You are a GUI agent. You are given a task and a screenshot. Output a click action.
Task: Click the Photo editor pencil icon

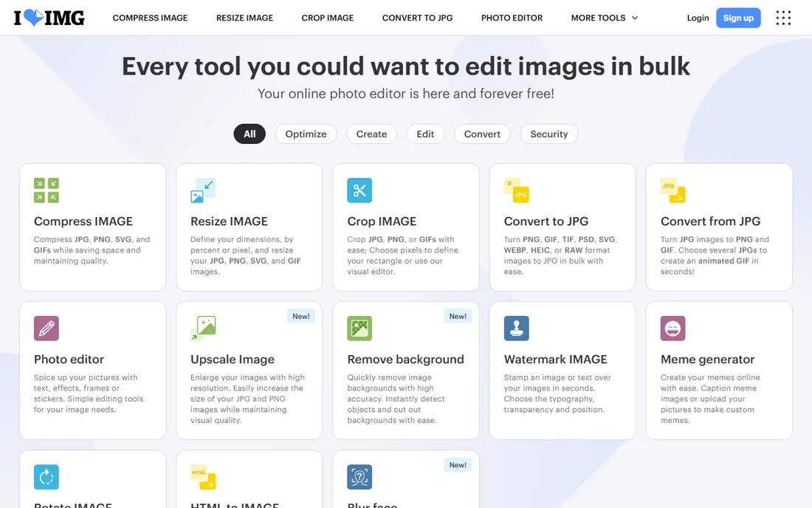(x=47, y=329)
